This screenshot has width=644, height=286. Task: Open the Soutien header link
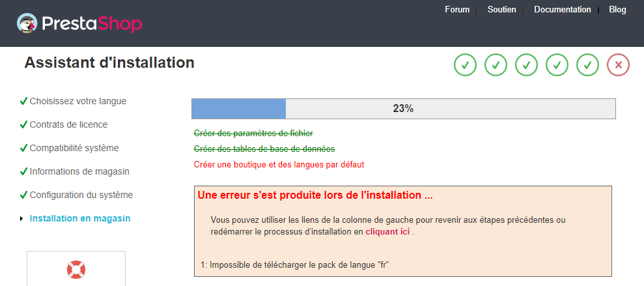tap(502, 10)
